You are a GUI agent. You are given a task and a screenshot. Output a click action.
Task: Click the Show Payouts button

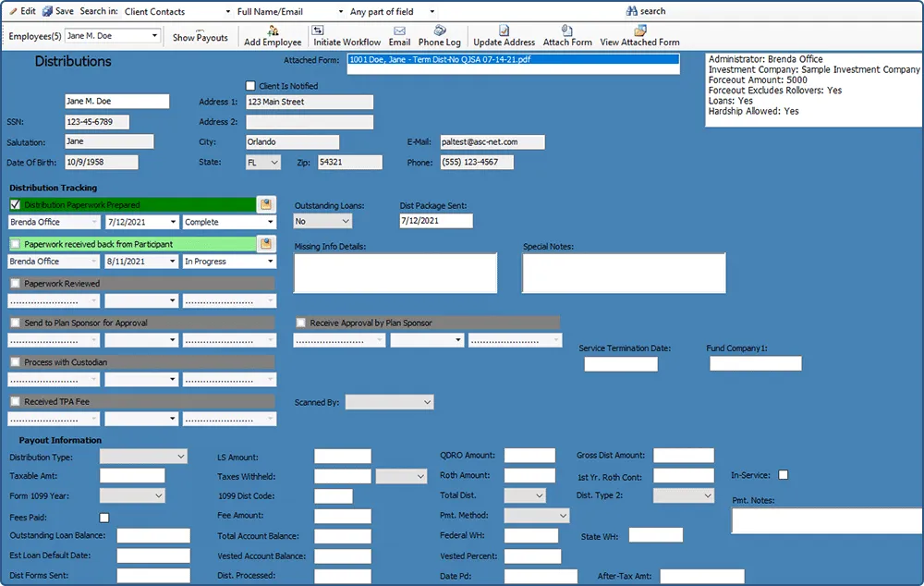click(199, 37)
